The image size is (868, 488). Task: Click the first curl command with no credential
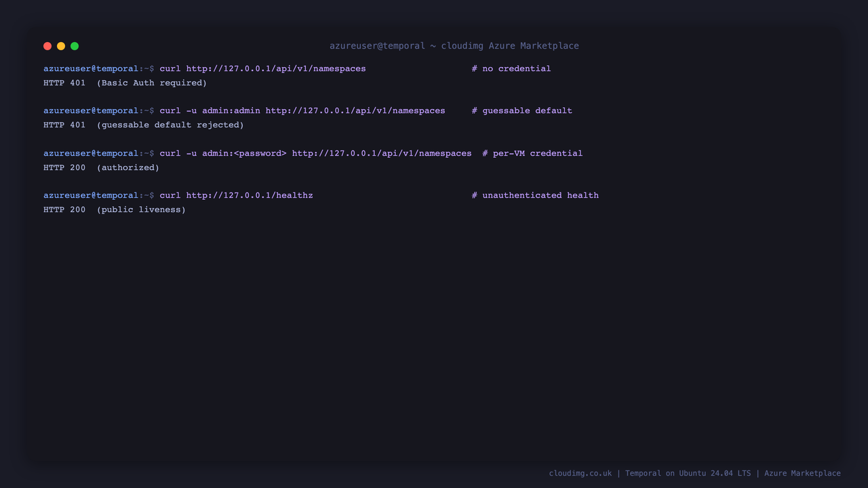[x=262, y=68]
